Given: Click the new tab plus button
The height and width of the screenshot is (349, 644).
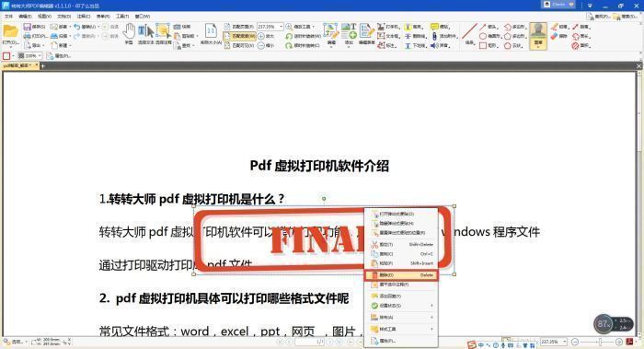Looking at the screenshot, I should (x=42, y=65).
